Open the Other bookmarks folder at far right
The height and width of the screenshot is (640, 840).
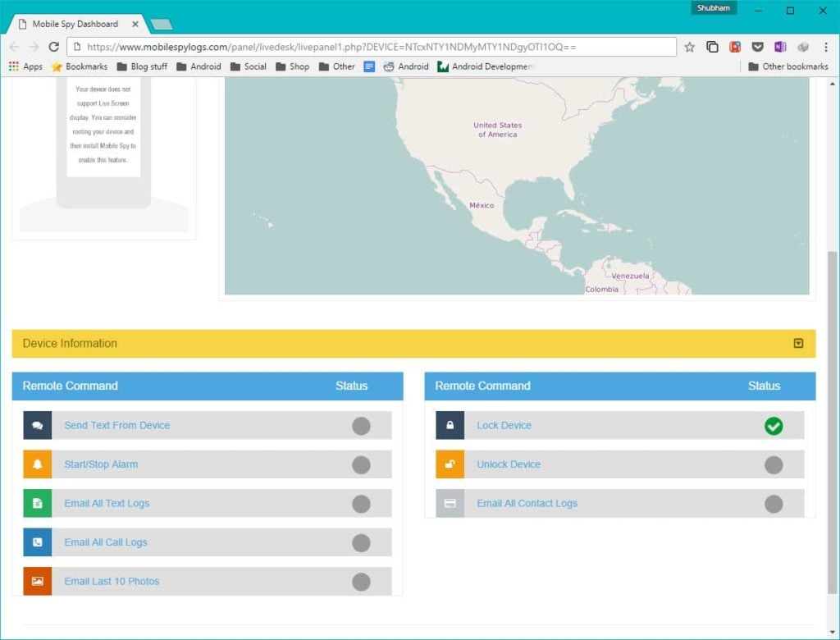(788, 66)
